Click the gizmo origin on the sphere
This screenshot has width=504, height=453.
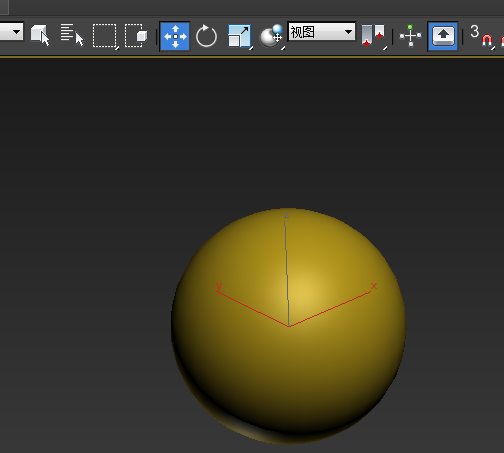click(x=289, y=326)
